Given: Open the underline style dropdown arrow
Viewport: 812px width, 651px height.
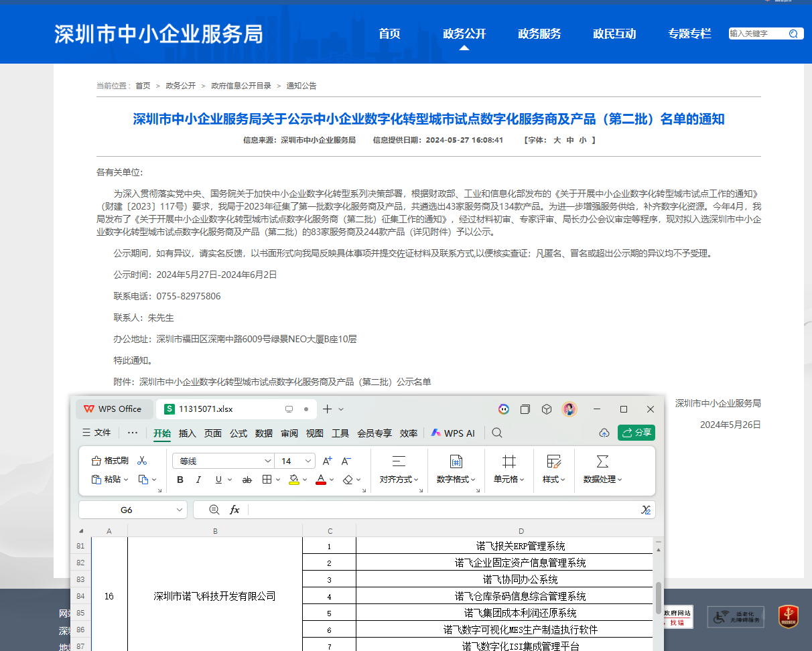Looking at the screenshot, I should pyautogui.click(x=230, y=480).
